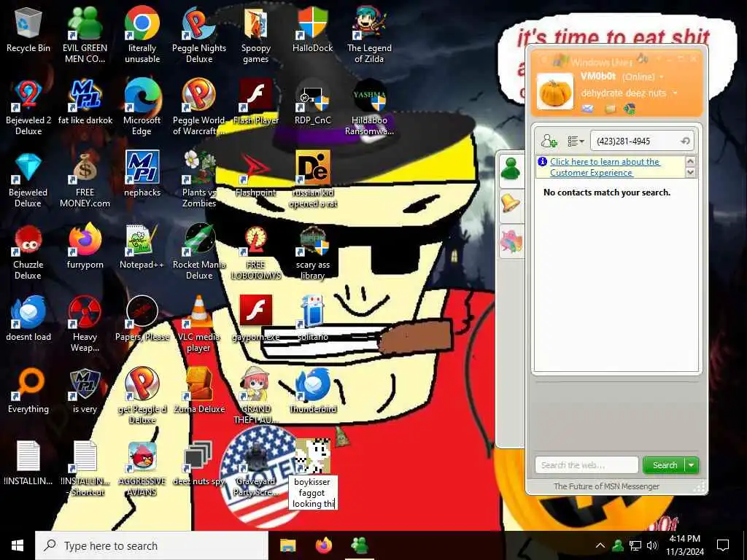Launch the Bejeweled Deluxe diamond icon
The width and height of the screenshot is (747, 560).
(x=28, y=179)
